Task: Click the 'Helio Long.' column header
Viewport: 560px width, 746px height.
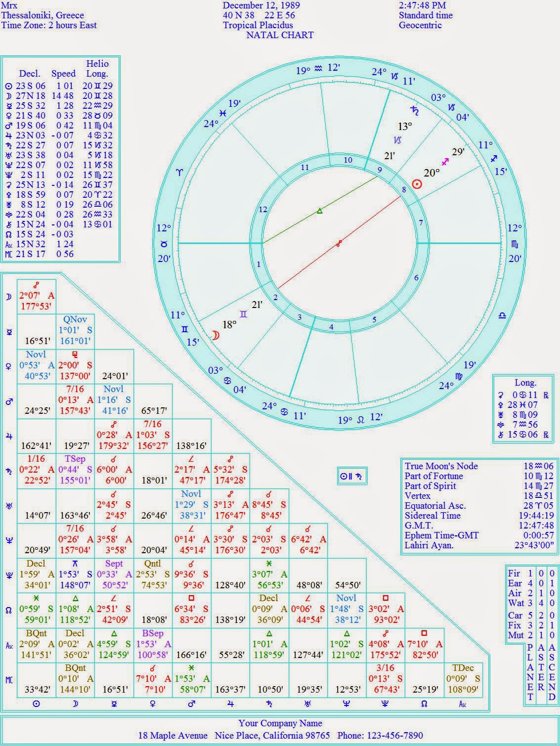Action: coord(97,69)
